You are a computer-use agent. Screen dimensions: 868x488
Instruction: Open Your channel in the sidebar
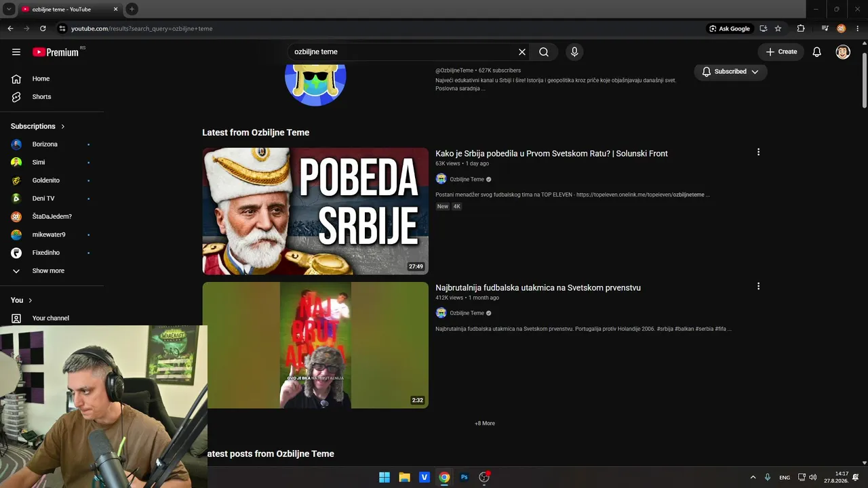52,319
